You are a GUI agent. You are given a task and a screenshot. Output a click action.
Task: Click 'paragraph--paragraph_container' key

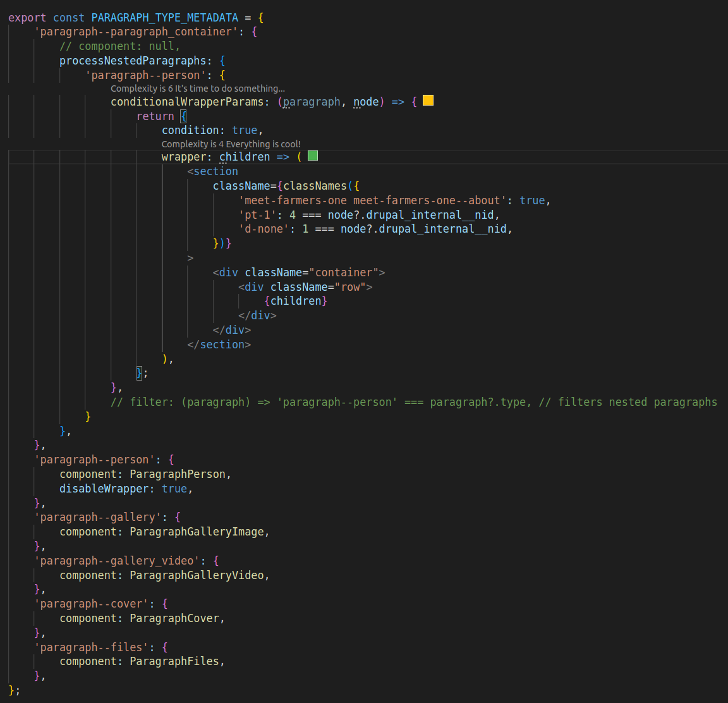(136, 32)
